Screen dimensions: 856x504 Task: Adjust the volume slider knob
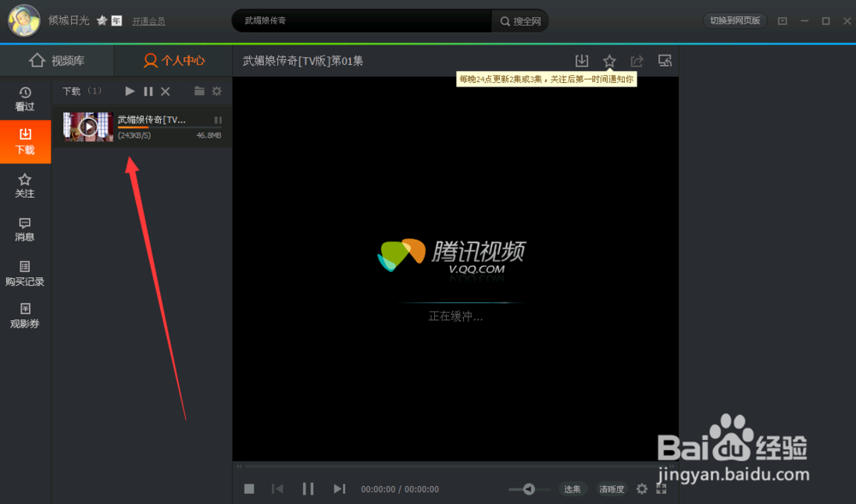click(528, 489)
